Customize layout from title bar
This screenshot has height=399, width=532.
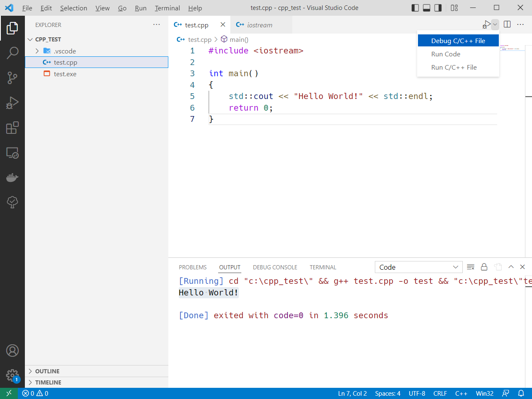454,8
